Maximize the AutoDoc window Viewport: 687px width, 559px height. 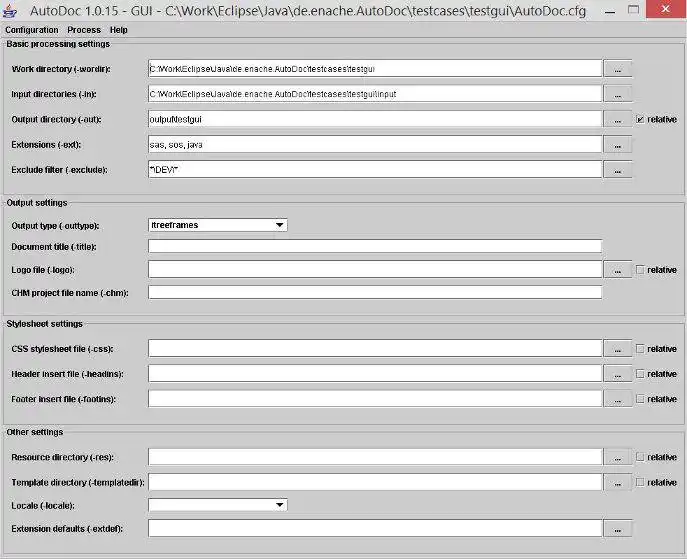pos(633,10)
